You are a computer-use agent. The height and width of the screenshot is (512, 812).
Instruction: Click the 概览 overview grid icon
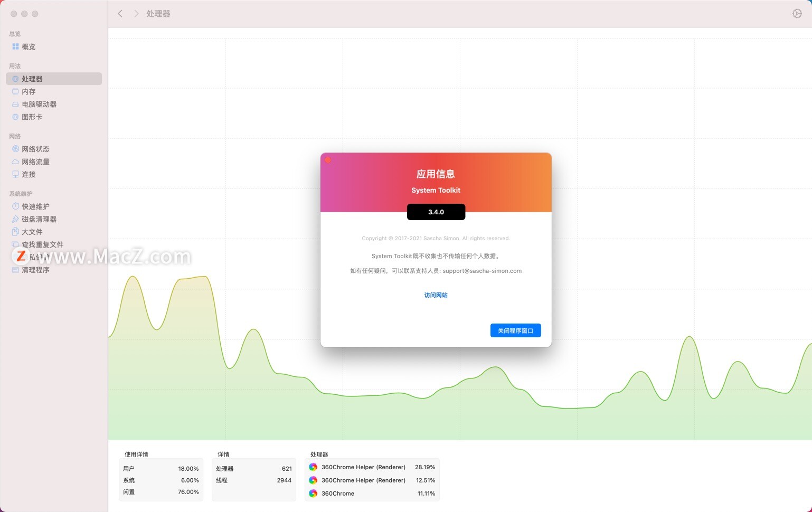click(15, 46)
